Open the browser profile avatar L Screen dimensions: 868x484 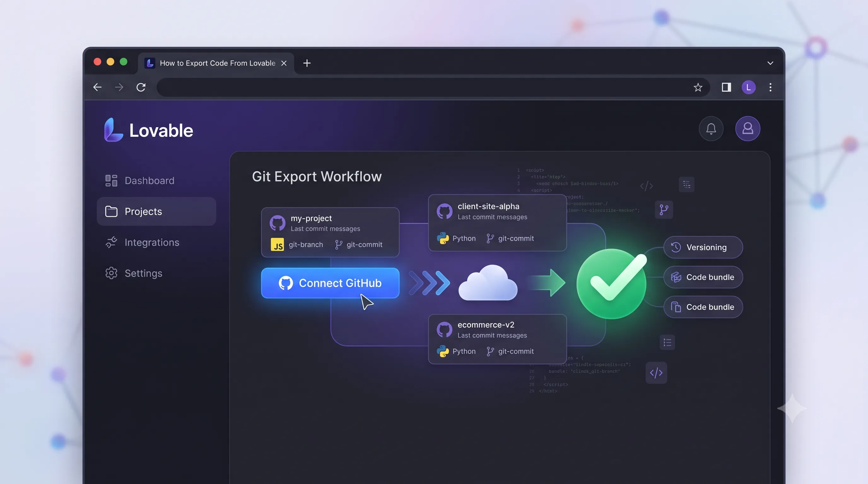coord(748,88)
